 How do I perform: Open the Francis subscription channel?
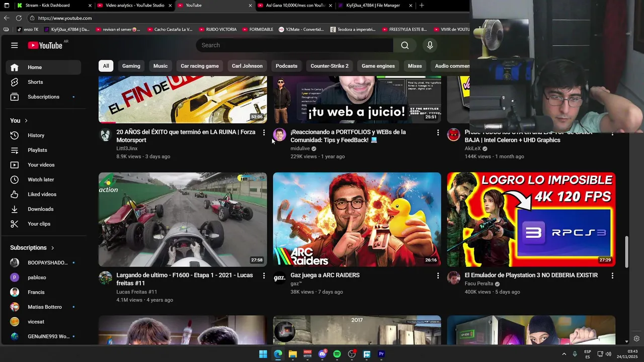coord(43,292)
